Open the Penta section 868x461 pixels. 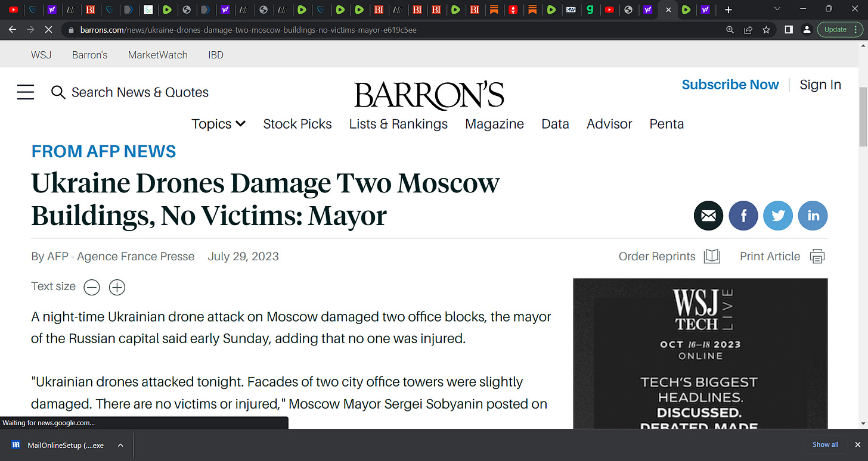(666, 124)
